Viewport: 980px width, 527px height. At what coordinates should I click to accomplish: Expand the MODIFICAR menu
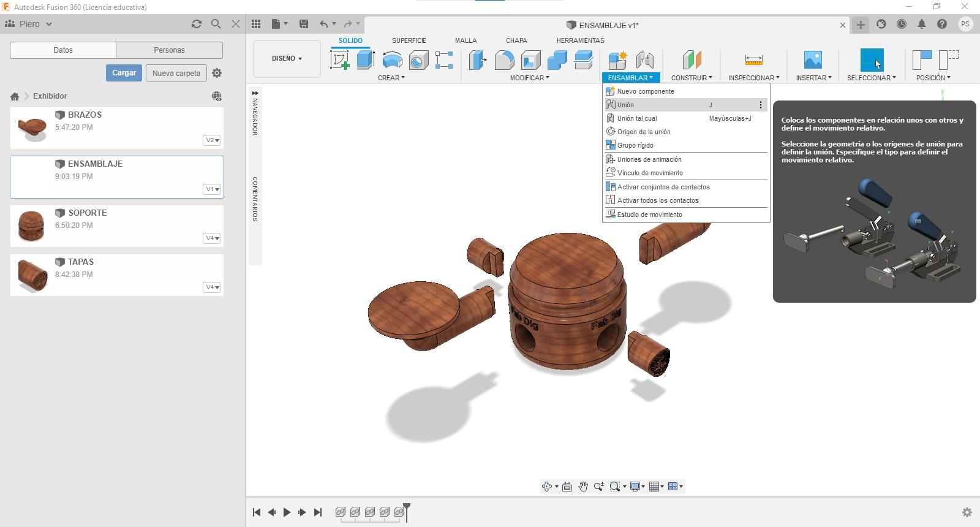click(530, 78)
